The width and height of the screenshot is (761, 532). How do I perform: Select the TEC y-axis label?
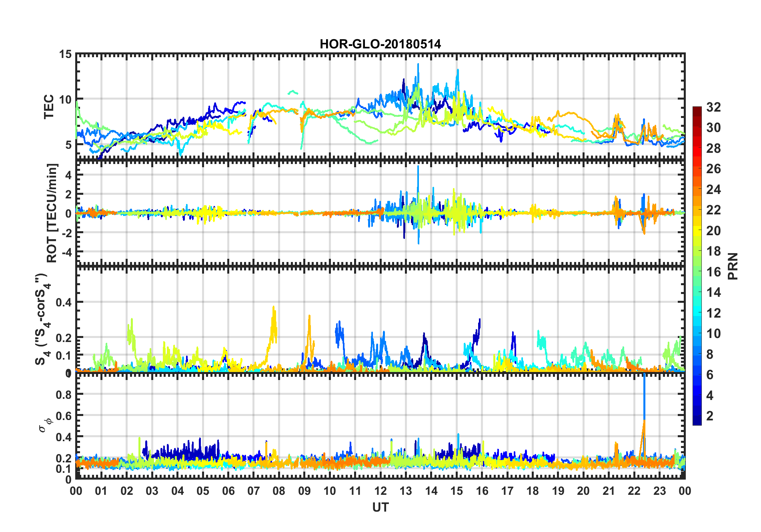click(x=49, y=107)
